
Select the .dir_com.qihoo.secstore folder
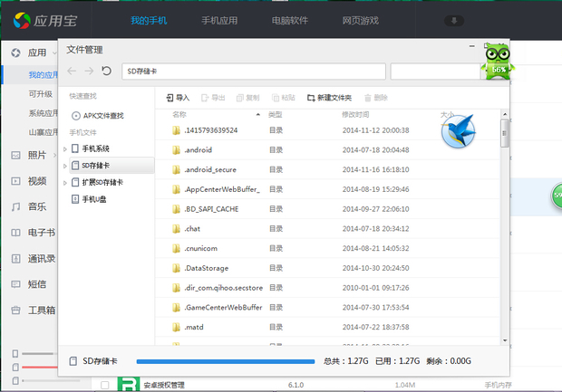coord(327,288)
